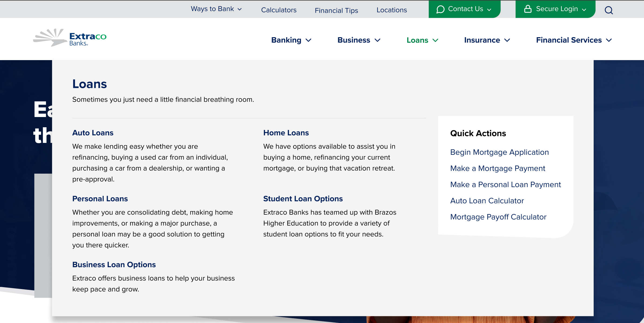644x323 pixels.
Task: Select the Financial Services menu item
Action: [569, 40]
